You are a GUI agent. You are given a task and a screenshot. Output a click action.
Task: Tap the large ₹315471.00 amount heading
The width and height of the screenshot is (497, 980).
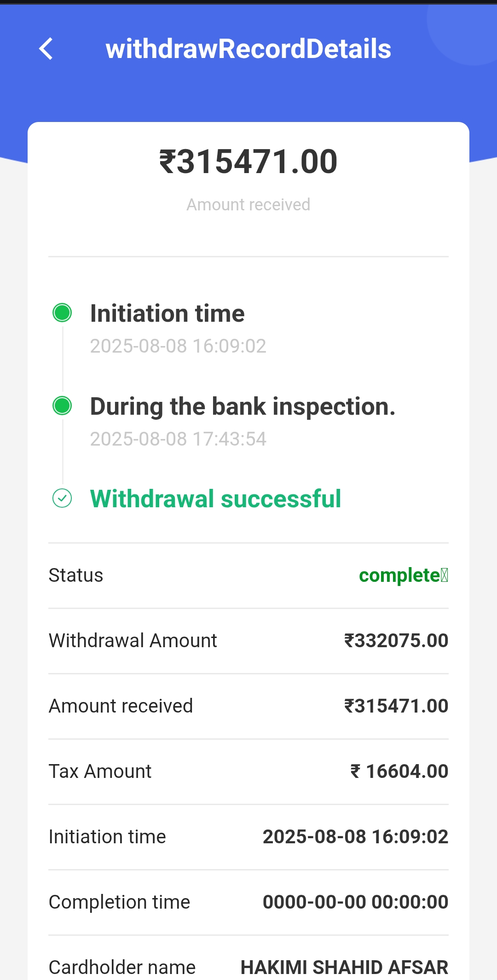click(248, 162)
